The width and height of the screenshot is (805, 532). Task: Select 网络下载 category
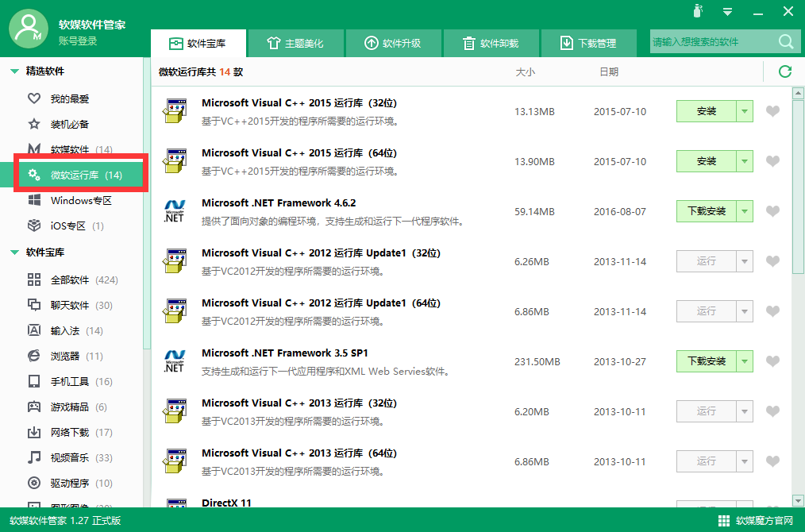click(x=70, y=433)
